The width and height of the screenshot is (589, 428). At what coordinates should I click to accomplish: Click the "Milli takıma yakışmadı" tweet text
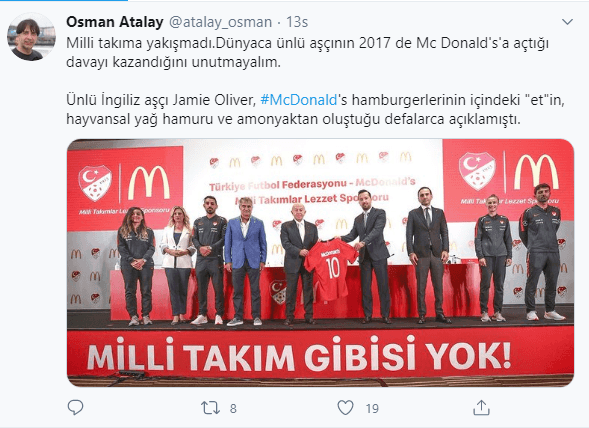[x=307, y=53]
